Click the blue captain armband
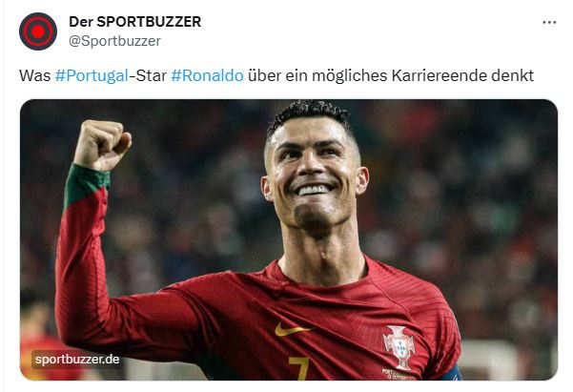 (x=451, y=373)
